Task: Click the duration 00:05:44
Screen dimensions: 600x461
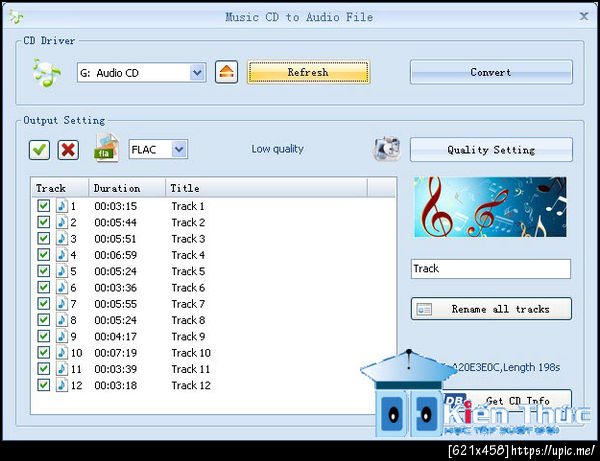Action: click(116, 223)
